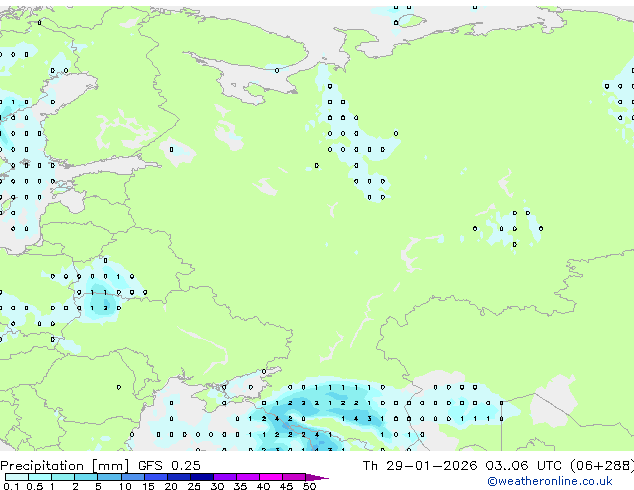Select the 'Th 29-01-2026 03..06 UTC' timestamp
This screenshot has width=634, height=490.
pyautogui.click(x=462, y=466)
